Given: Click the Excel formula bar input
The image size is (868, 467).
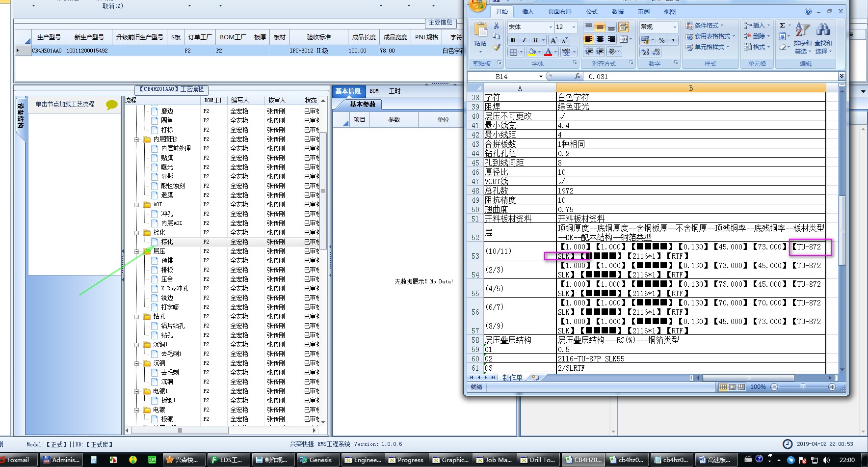Looking at the screenshot, I should point(711,77).
